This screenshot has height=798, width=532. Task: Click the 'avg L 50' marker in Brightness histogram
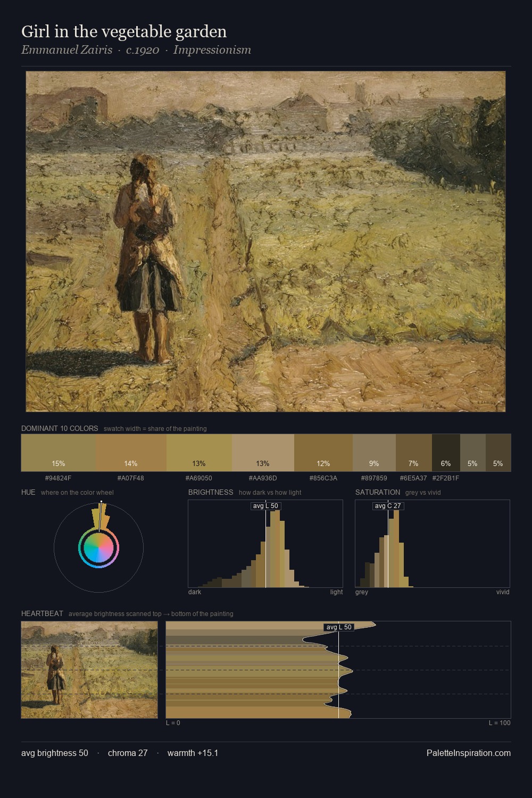265,505
